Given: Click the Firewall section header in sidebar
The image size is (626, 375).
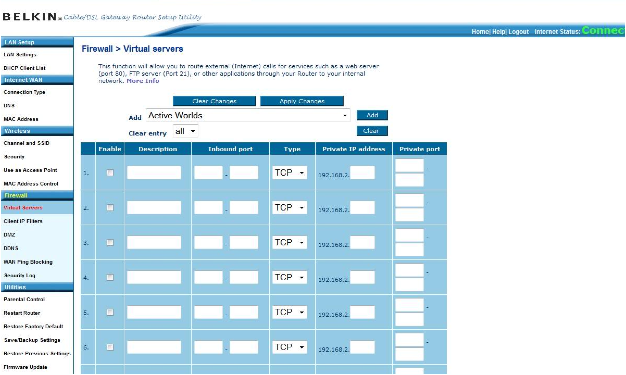Looking at the screenshot, I should (x=37, y=196).
